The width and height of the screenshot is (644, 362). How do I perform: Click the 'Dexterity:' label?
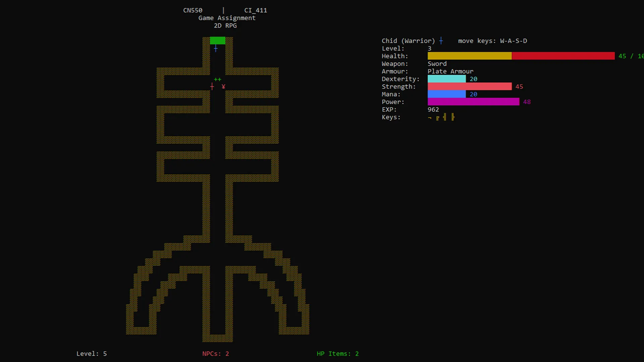(x=400, y=79)
